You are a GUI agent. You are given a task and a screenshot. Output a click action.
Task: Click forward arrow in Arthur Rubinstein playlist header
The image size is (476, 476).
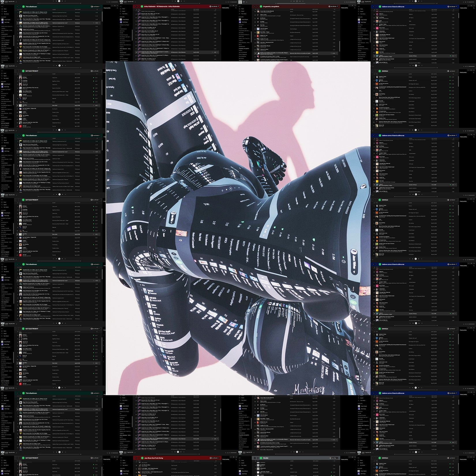point(139,6)
